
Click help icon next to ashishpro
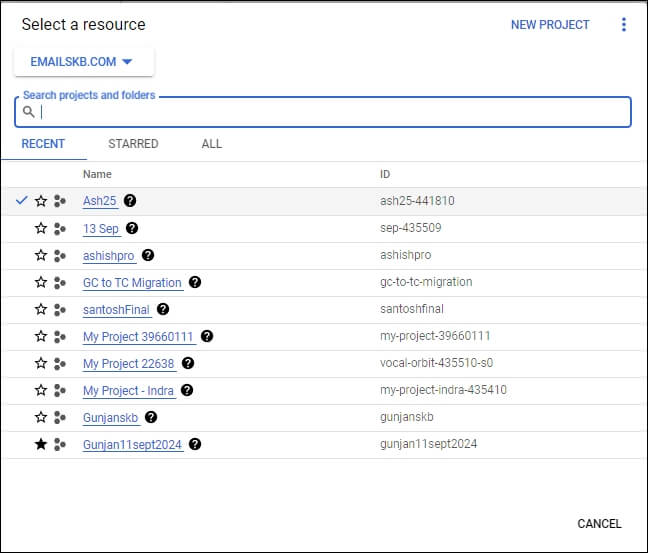click(x=148, y=255)
